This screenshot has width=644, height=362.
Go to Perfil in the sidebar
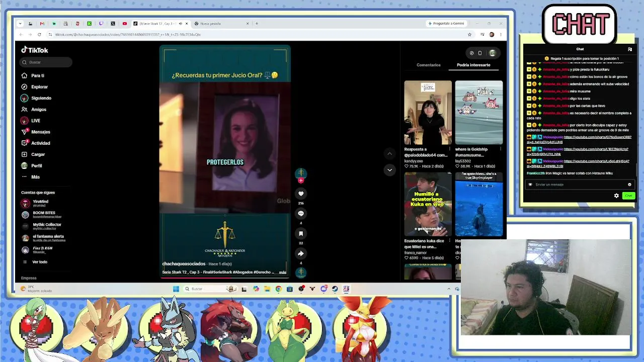coord(32,166)
